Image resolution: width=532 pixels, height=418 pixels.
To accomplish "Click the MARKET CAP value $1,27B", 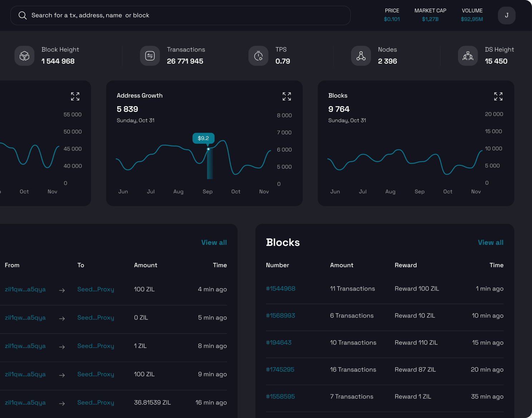I will pos(430,19).
